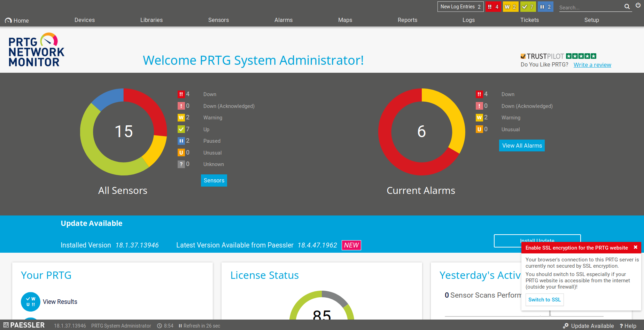Click the logout power icon
The image size is (644, 330).
(x=638, y=5)
